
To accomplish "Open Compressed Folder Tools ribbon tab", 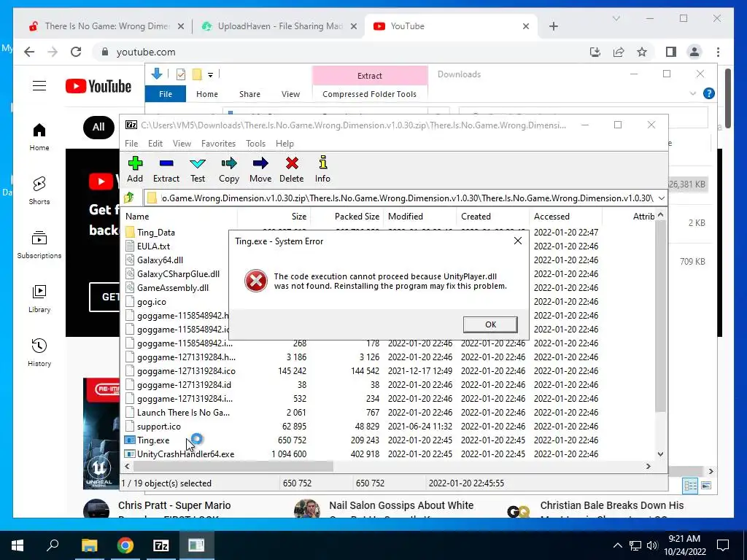I will (x=369, y=94).
